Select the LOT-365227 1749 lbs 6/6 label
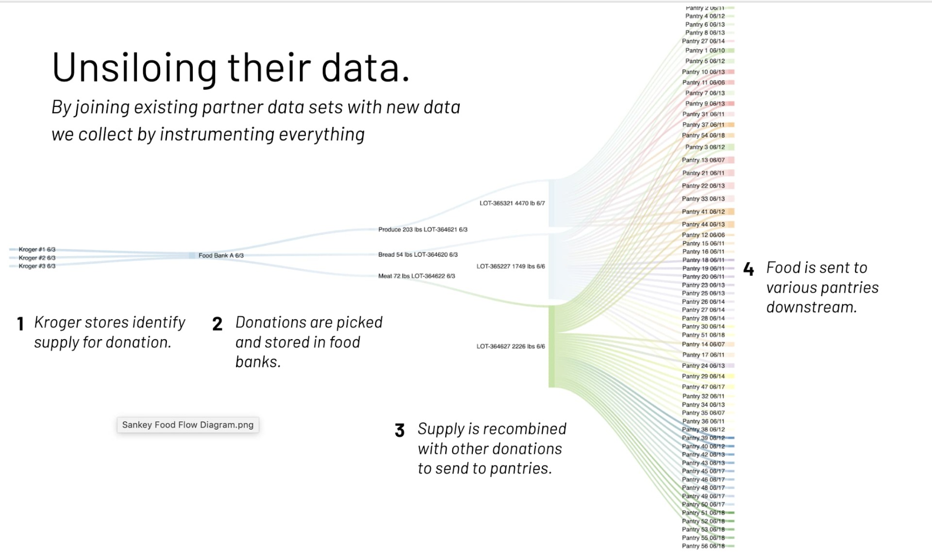 510,266
